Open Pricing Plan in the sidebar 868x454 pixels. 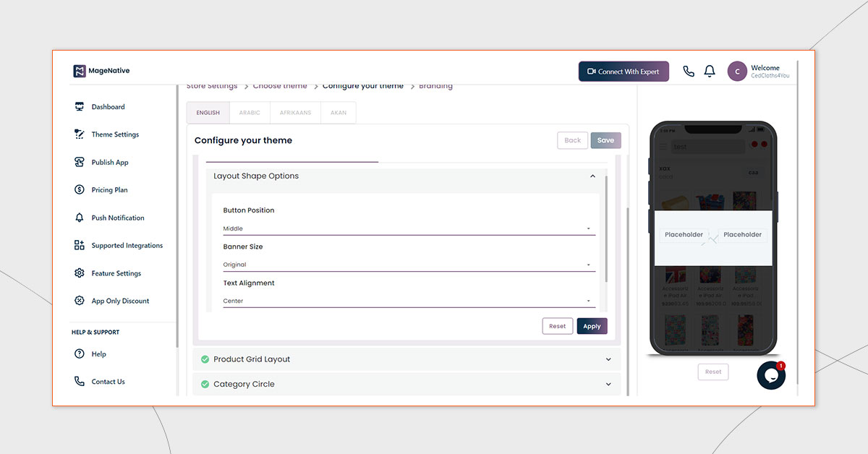(x=109, y=190)
